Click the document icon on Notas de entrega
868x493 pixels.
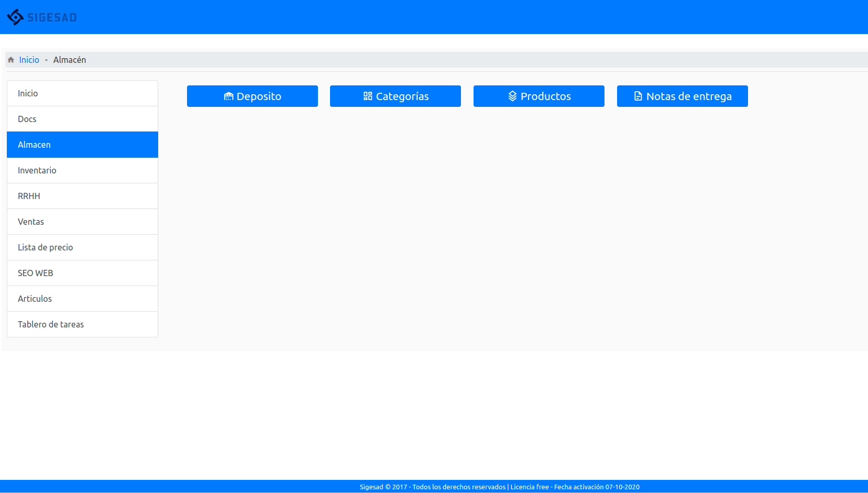coord(638,96)
